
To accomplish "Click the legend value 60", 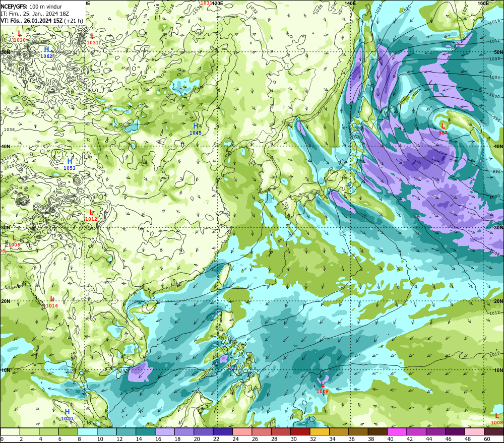I will (x=487, y=439).
